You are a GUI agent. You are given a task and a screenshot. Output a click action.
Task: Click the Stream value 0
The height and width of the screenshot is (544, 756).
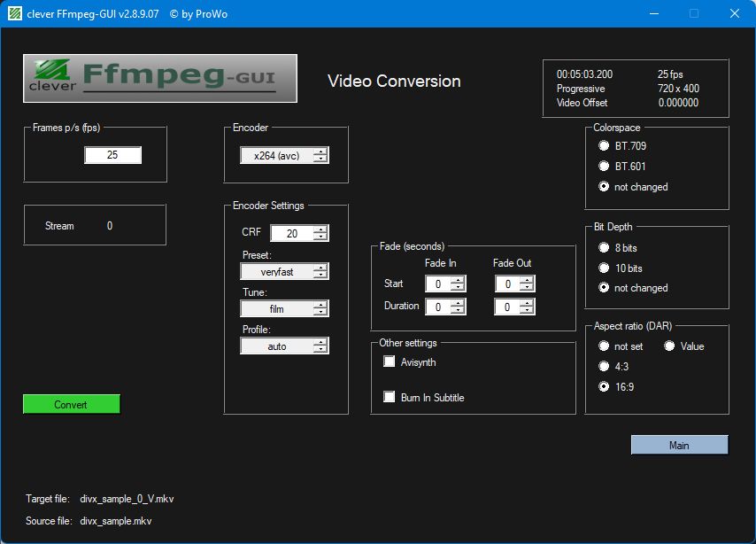click(110, 226)
